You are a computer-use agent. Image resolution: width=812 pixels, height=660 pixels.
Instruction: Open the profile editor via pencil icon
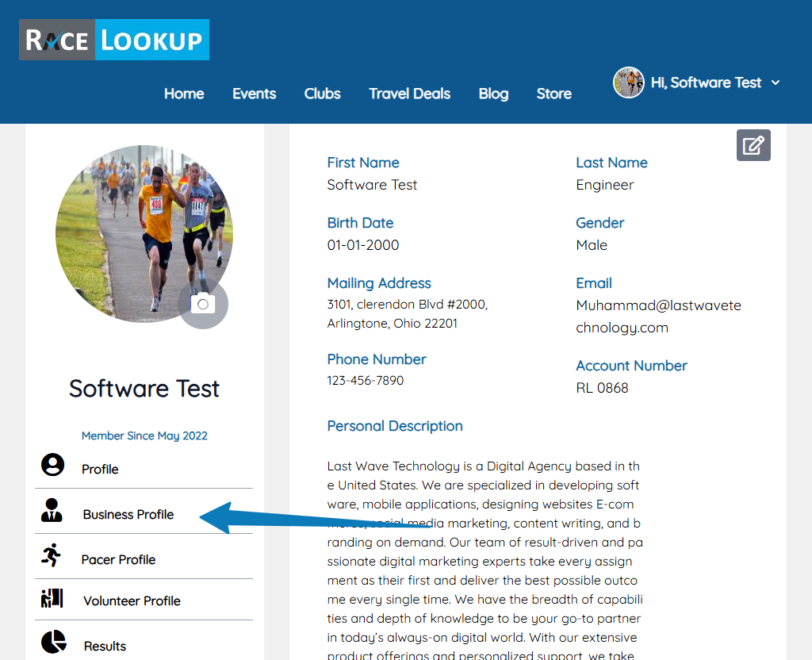(753, 145)
